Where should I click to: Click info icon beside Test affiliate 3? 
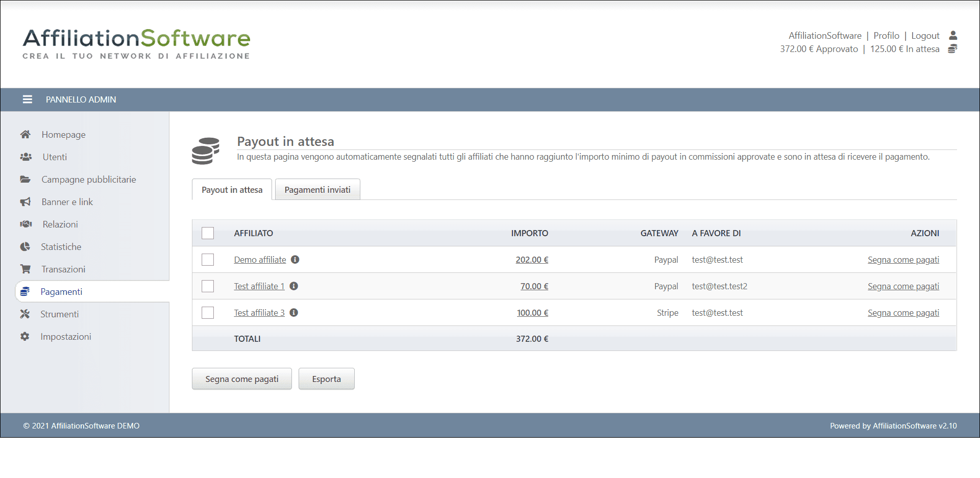click(294, 313)
